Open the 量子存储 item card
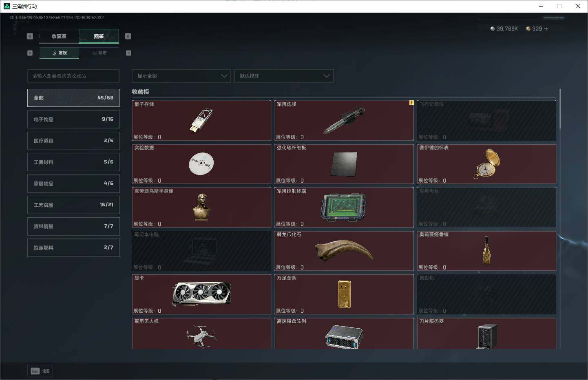This screenshot has height=380, width=588. [x=201, y=121]
